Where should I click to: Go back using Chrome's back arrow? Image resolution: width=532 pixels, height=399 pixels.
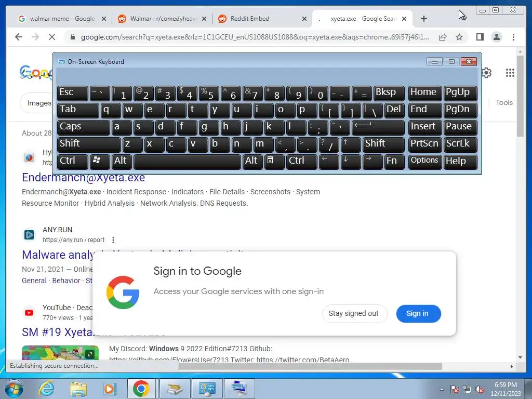click(19, 37)
